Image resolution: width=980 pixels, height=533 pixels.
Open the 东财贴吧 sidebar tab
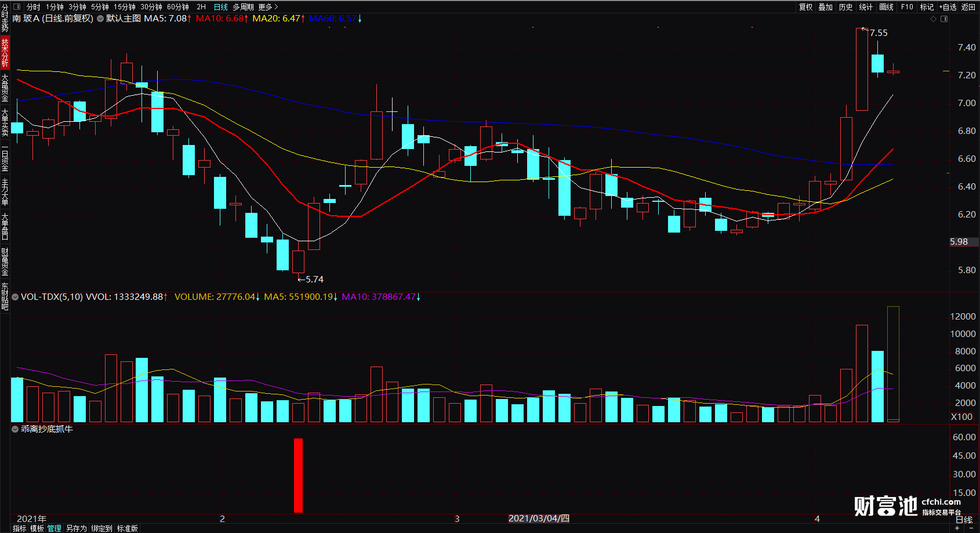5,296
